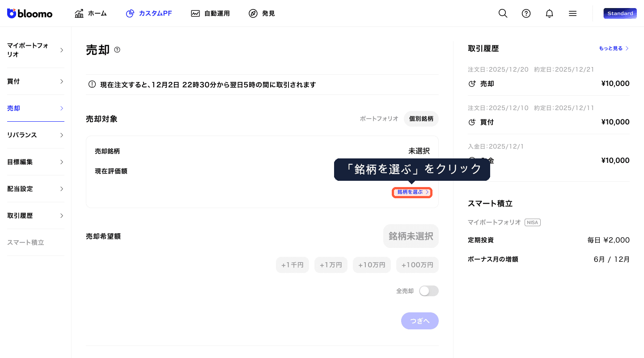
Task: Open 取引履歴 in sidebar
Action: pos(36,216)
